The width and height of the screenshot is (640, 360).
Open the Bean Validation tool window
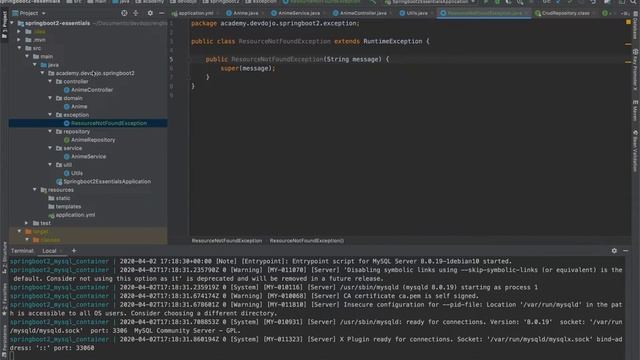[x=636, y=151]
